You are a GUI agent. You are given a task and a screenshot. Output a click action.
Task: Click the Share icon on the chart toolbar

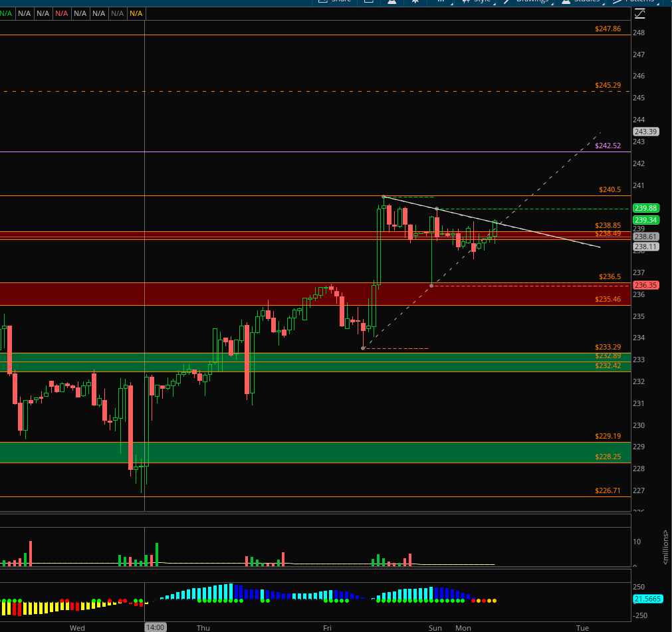pyautogui.click(x=324, y=1)
